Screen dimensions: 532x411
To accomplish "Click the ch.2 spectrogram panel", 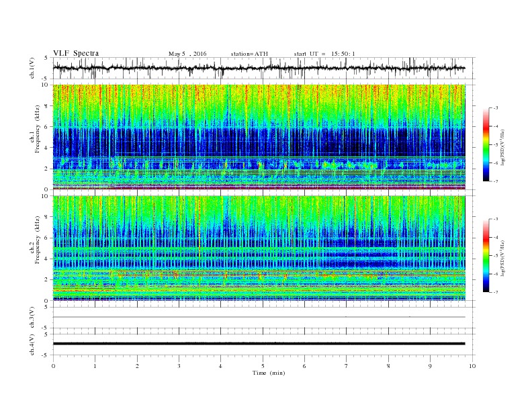I will 259,248.
